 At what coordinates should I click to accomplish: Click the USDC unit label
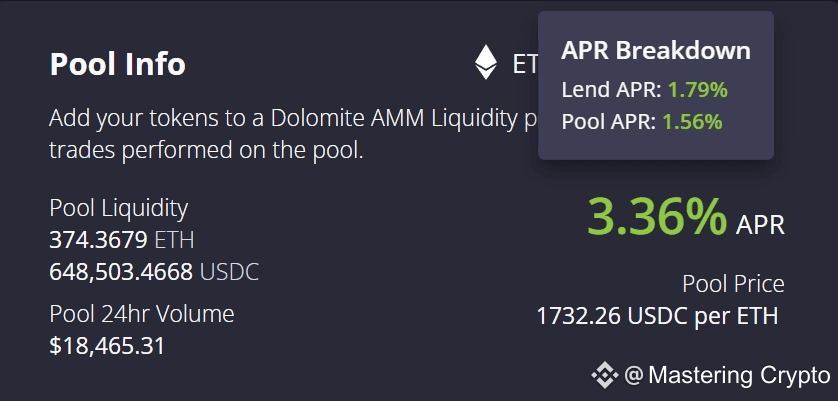pos(229,272)
